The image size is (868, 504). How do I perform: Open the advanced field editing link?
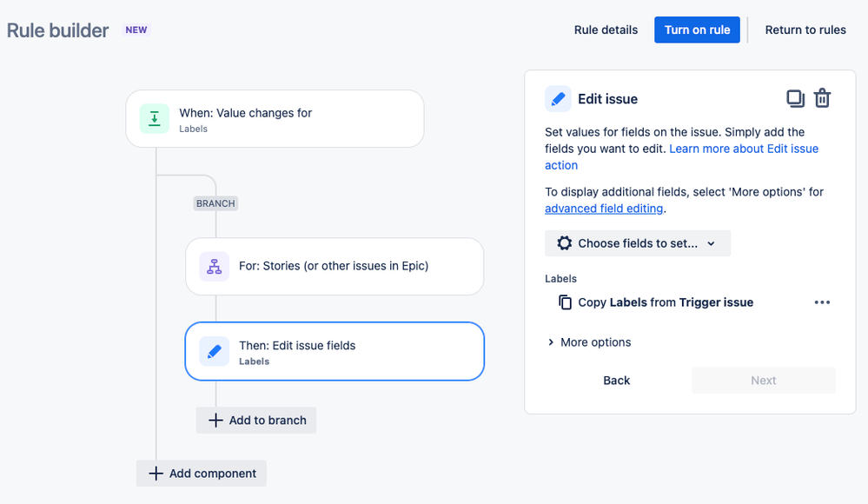(x=603, y=209)
